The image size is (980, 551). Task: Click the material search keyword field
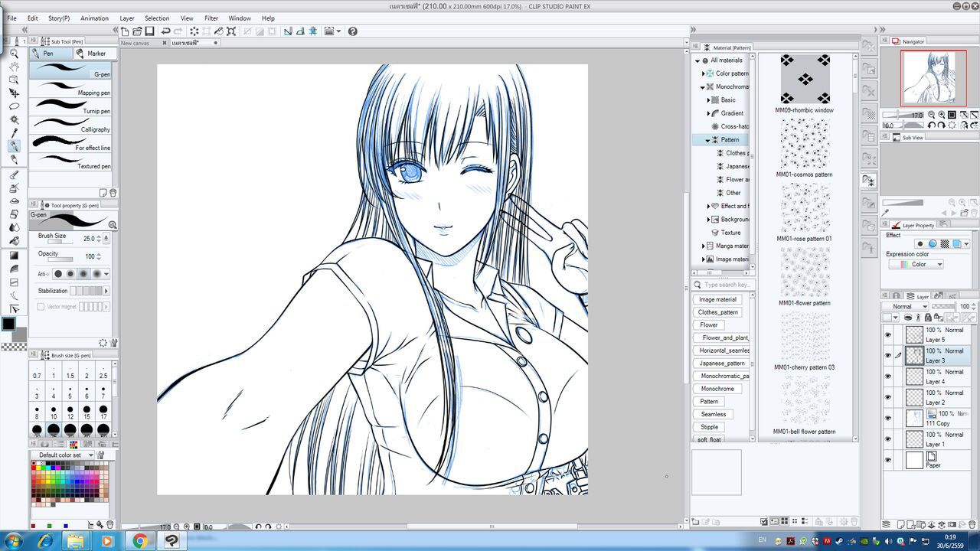coord(724,285)
